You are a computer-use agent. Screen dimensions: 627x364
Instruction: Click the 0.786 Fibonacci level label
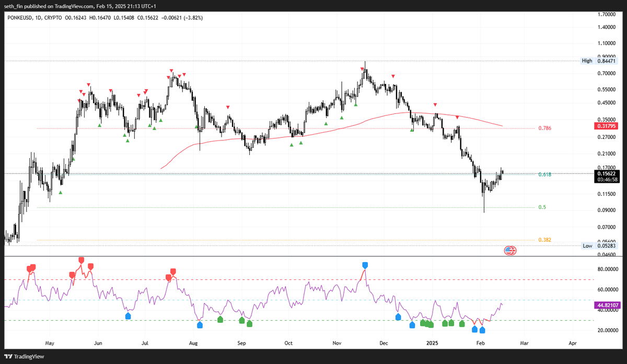point(545,128)
